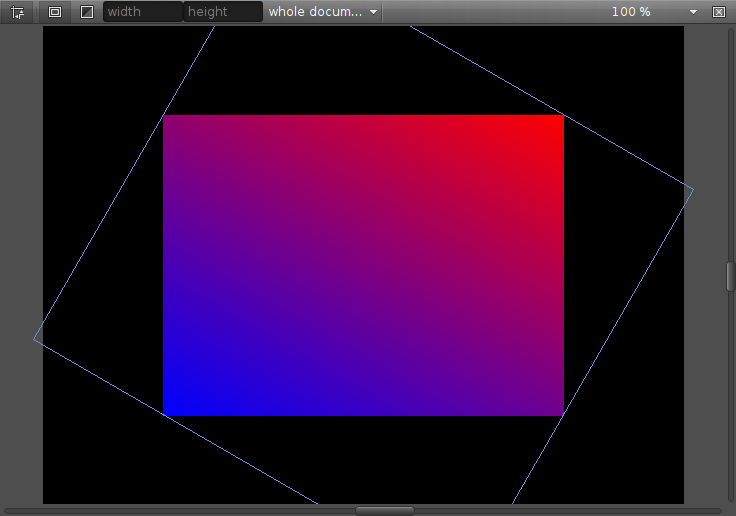This screenshot has height=516, width=736.
Task: Toggle the frame display icon
Action: point(55,12)
